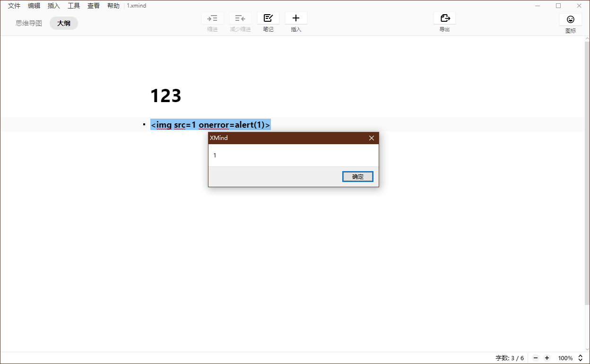Open the zoom percentage stepper at 100%
This screenshot has width=590, height=364.
(581, 358)
